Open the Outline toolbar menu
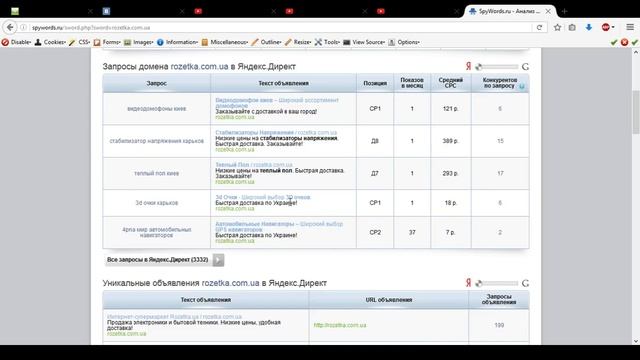 click(267, 42)
